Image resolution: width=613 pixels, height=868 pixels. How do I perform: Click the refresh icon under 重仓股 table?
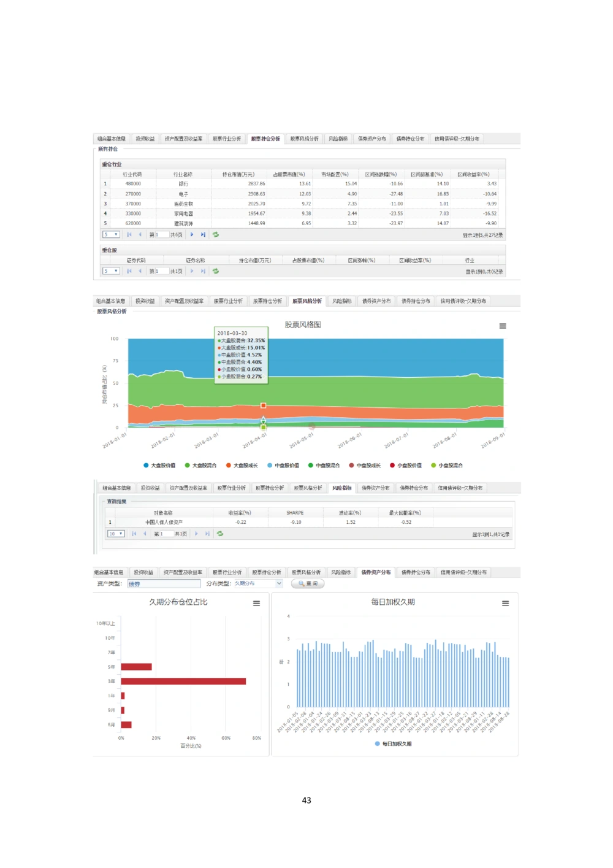(216, 271)
